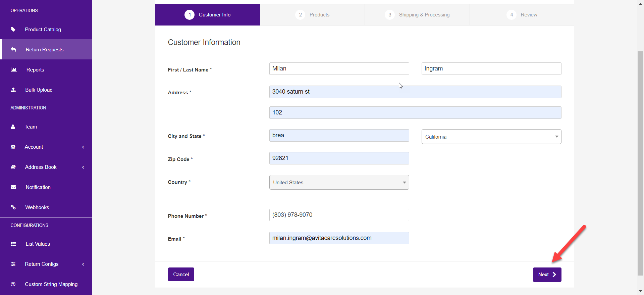644x295 pixels.
Task: Expand the Address Book submenu chevron
Action: [x=83, y=167]
